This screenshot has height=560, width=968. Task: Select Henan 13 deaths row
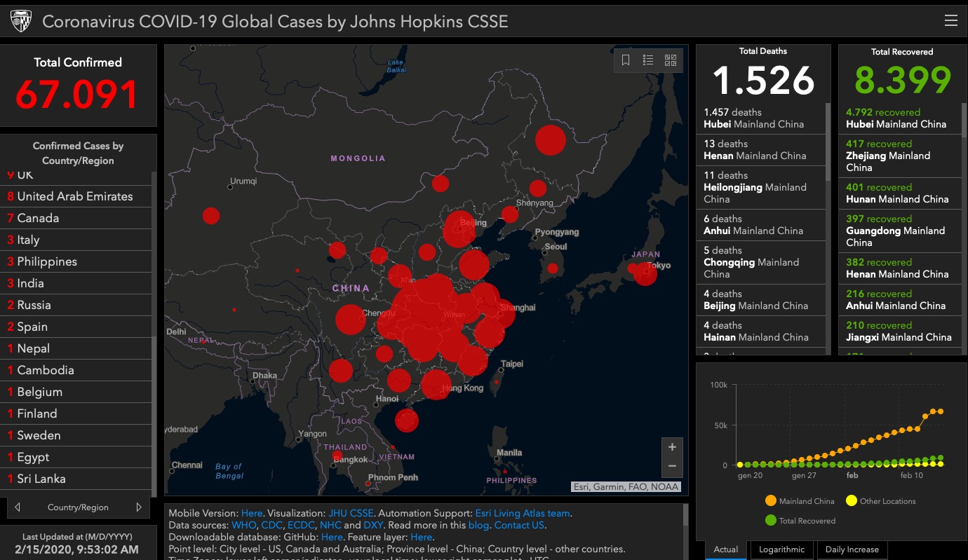tap(760, 149)
